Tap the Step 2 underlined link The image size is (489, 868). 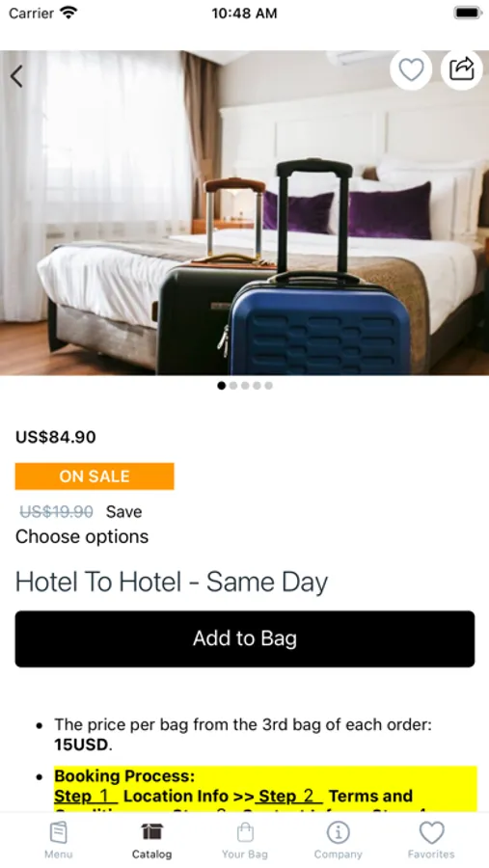coord(289,796)
